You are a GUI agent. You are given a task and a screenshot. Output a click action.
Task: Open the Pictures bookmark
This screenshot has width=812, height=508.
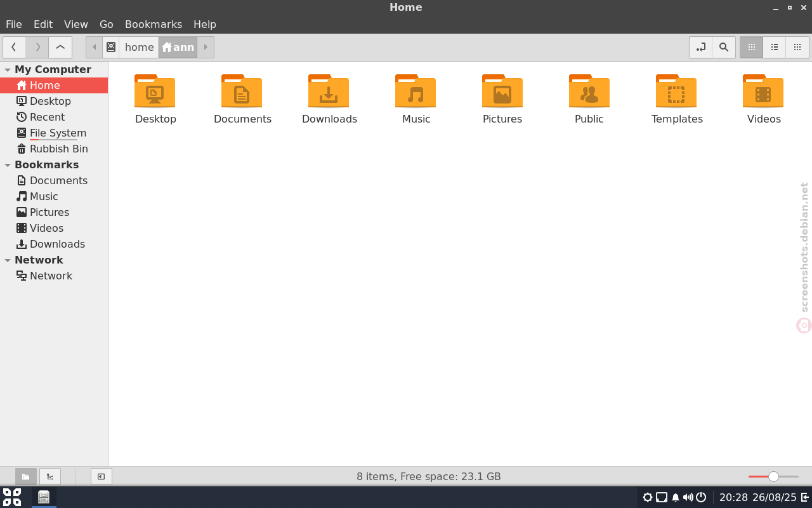[54, 212]
